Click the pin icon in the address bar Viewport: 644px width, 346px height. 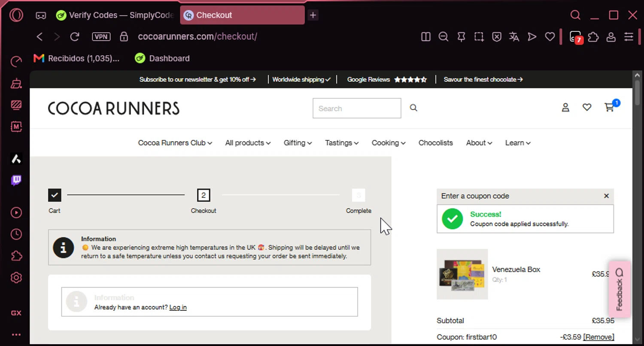[462, 37]
